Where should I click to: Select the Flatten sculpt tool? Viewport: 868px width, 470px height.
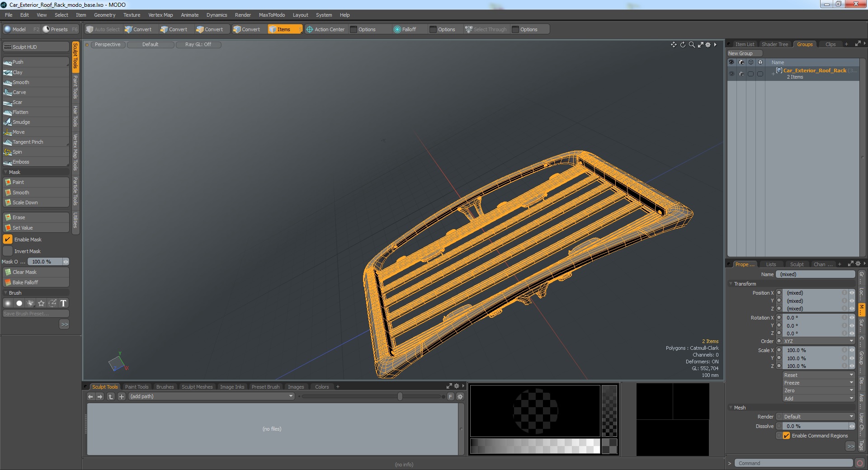pyautogui.click(x=36, y=112)
